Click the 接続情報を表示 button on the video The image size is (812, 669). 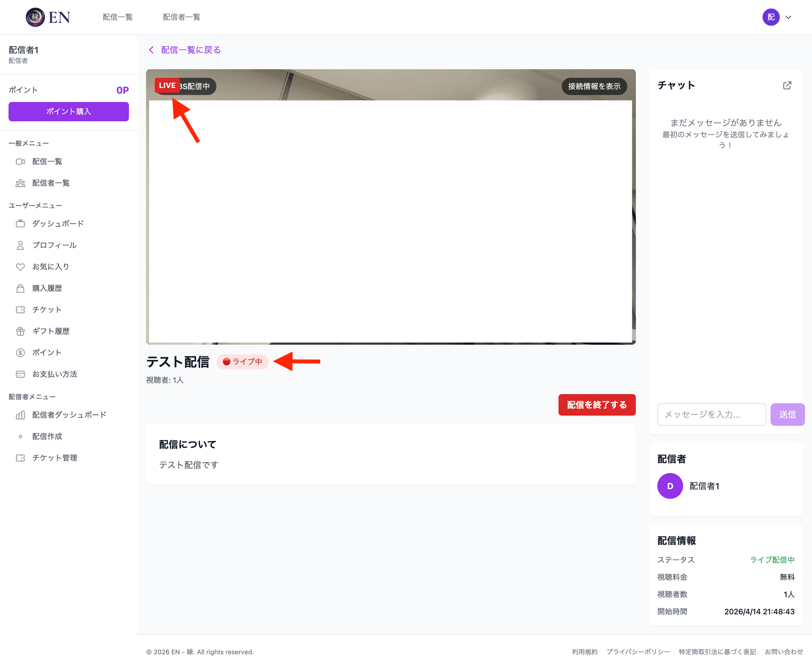(594, 86)
